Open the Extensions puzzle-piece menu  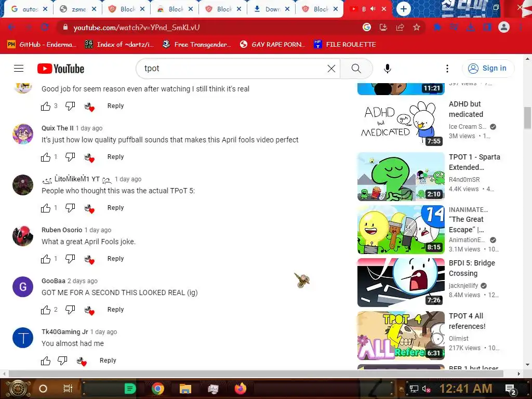click(x=437, y=27)
